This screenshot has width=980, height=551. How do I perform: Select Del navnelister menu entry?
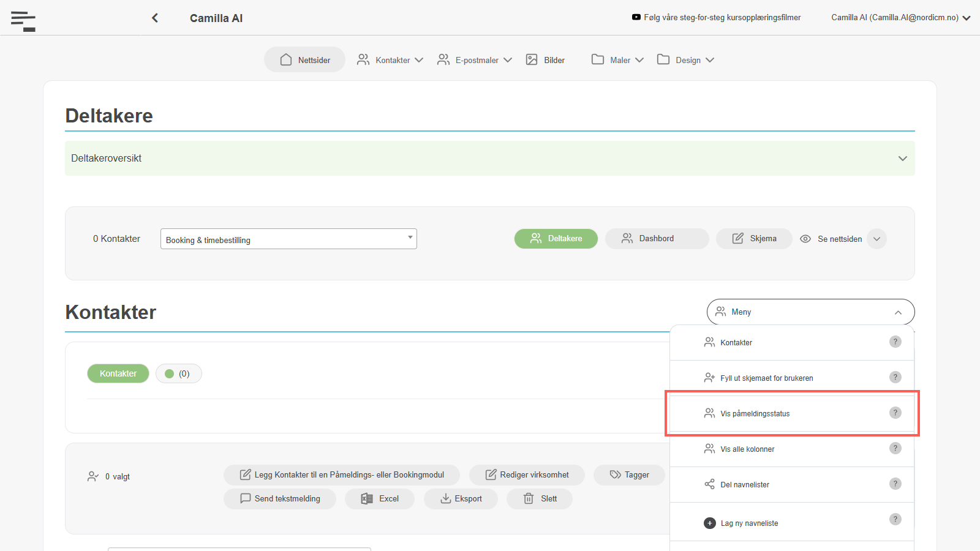click(792, 485)
